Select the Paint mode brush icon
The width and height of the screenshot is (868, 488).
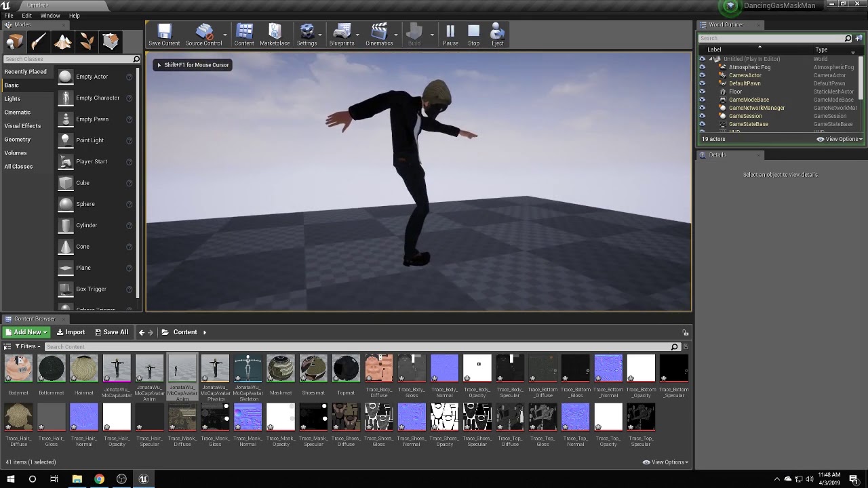[39, 42]
